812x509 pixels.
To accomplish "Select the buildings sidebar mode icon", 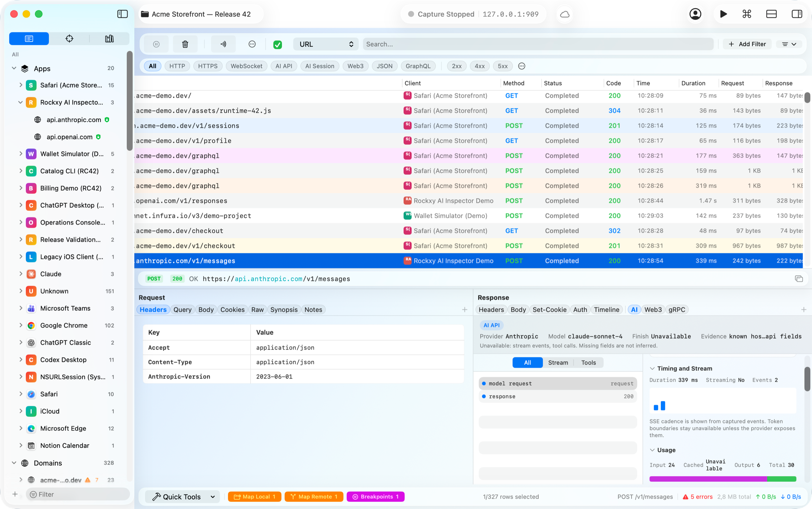I will (109, 39).
